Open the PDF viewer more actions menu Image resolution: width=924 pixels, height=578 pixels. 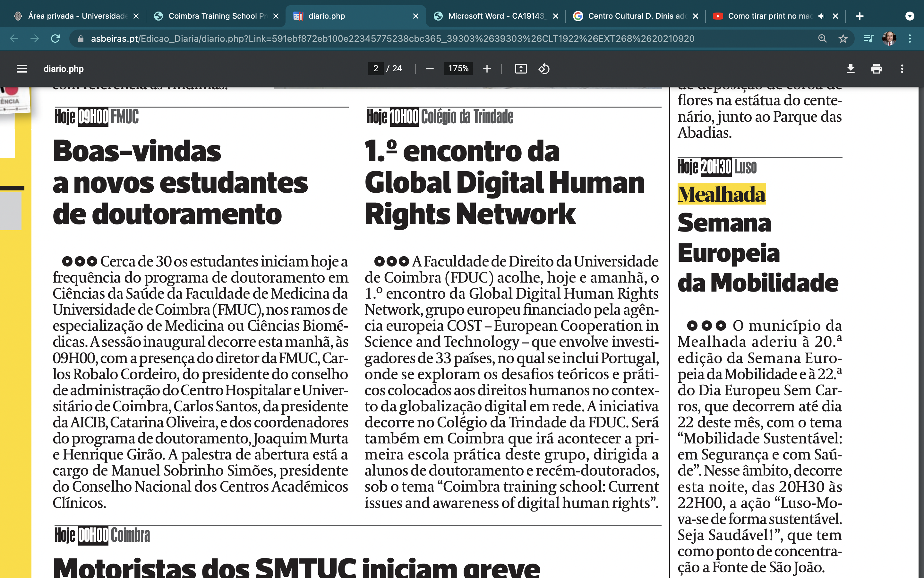click(902, 69)
